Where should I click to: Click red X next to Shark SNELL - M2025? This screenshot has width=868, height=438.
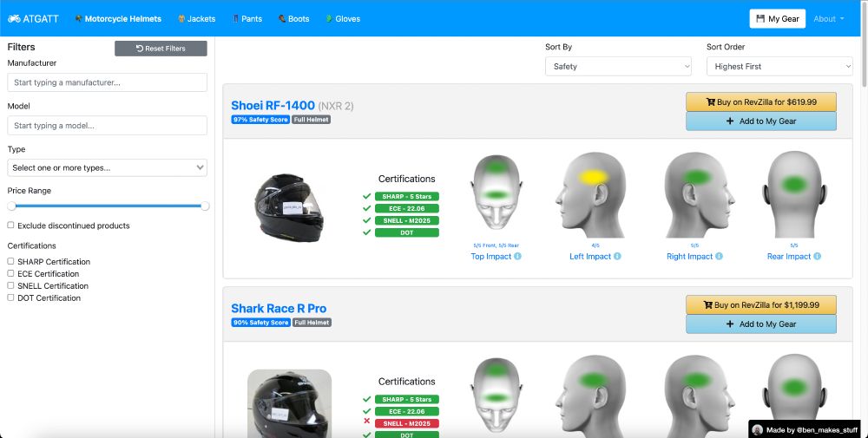tap(366, 422)
